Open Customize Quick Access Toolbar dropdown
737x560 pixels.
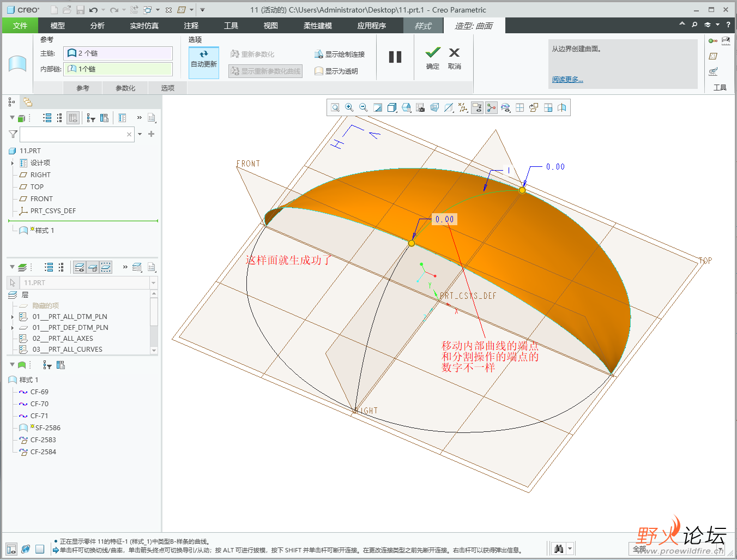click(x=202, y=10)
